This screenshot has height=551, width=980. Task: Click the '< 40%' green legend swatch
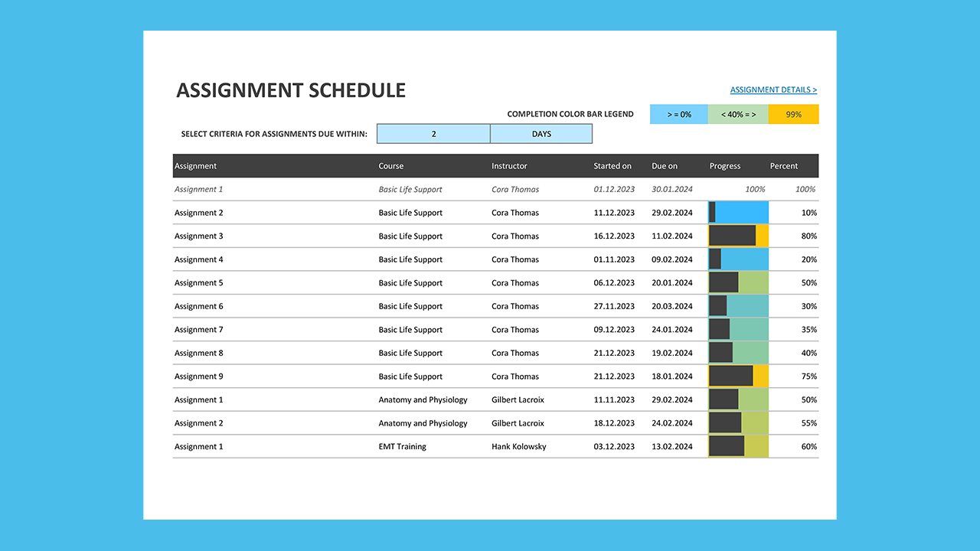click(737, 113)
